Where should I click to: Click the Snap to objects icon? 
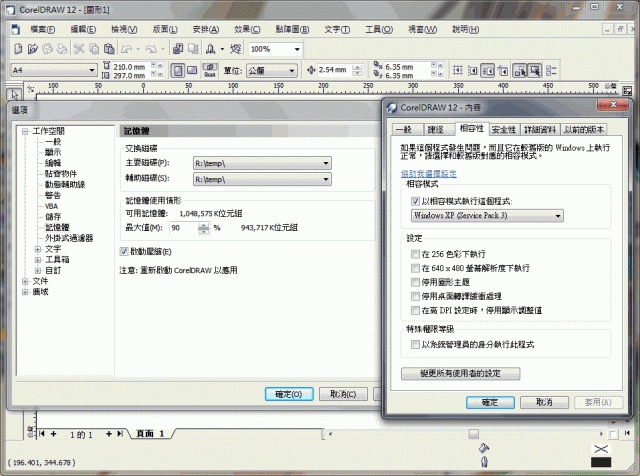[488, 71]
